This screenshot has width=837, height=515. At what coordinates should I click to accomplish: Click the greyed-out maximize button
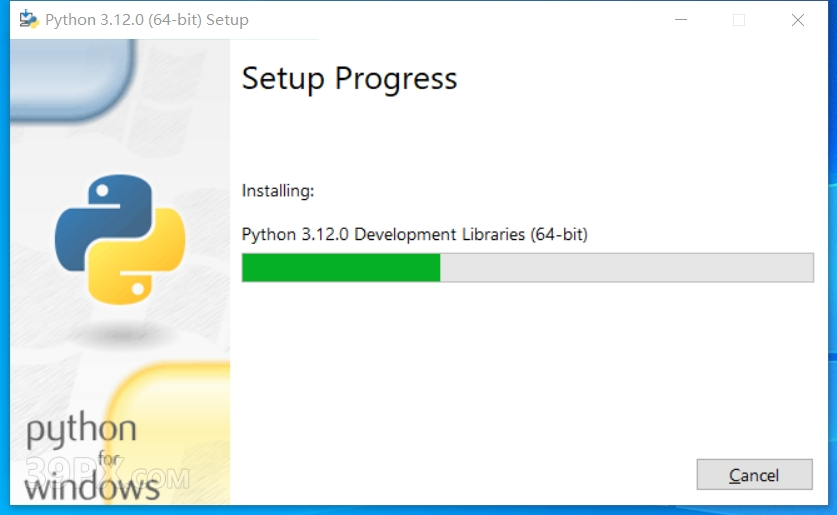coord(739,20)
